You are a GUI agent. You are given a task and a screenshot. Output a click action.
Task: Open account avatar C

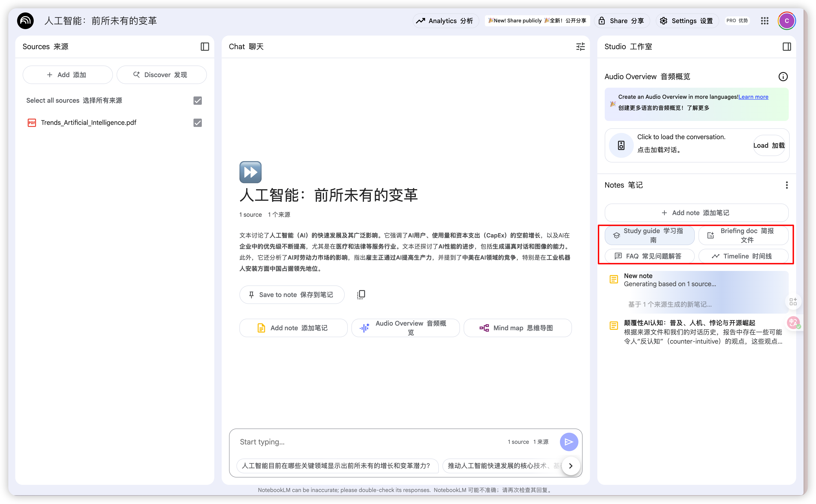(x=787, y=21)
